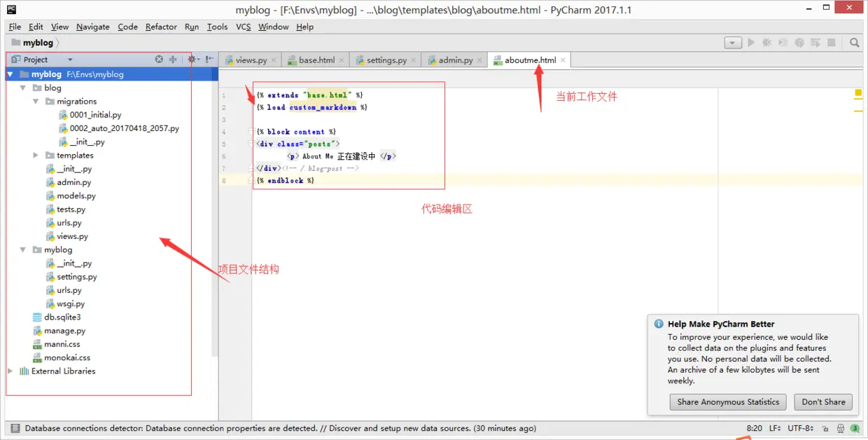Collapse the inner myblog package folder
The height and width of the screenshot is (440, 868).
pos(23,250)
